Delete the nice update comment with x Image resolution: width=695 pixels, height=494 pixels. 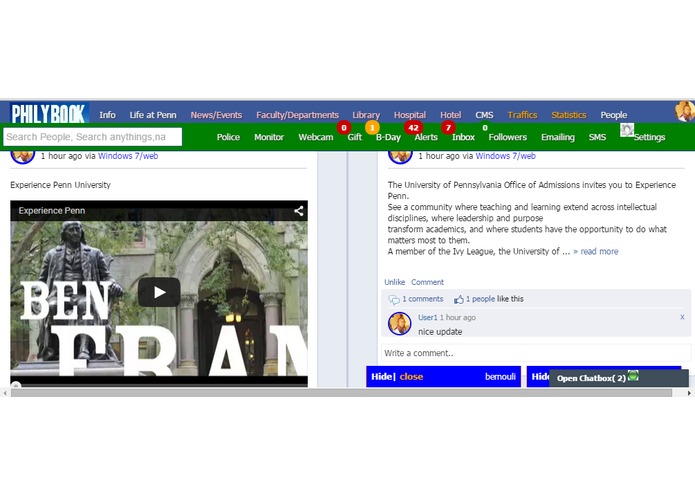point(682,317)
